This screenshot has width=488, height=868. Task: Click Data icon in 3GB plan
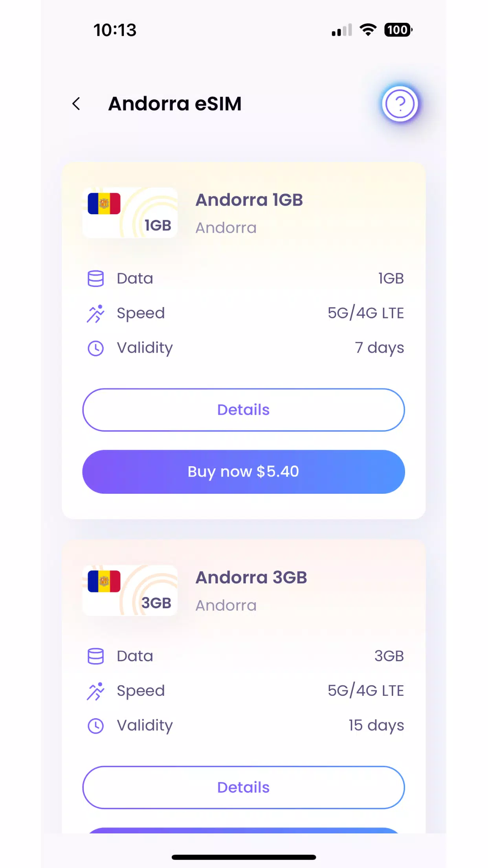click(x=95, y=656)
